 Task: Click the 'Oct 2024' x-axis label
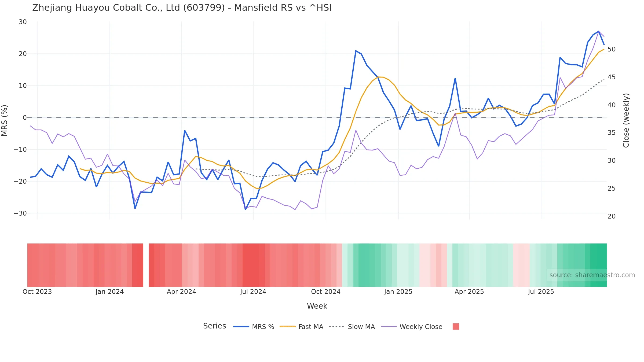[x=326, y=292]
